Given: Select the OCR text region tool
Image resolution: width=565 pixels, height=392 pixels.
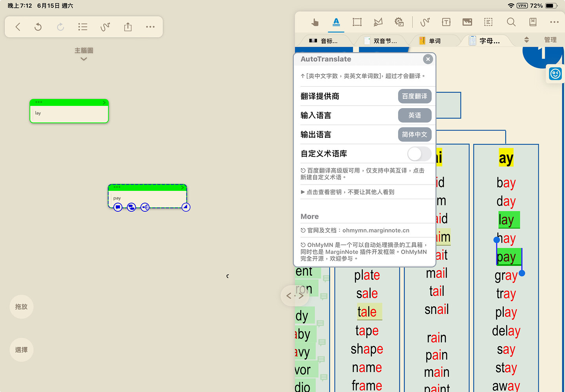Looking at the screenshot, I should 488,22.
